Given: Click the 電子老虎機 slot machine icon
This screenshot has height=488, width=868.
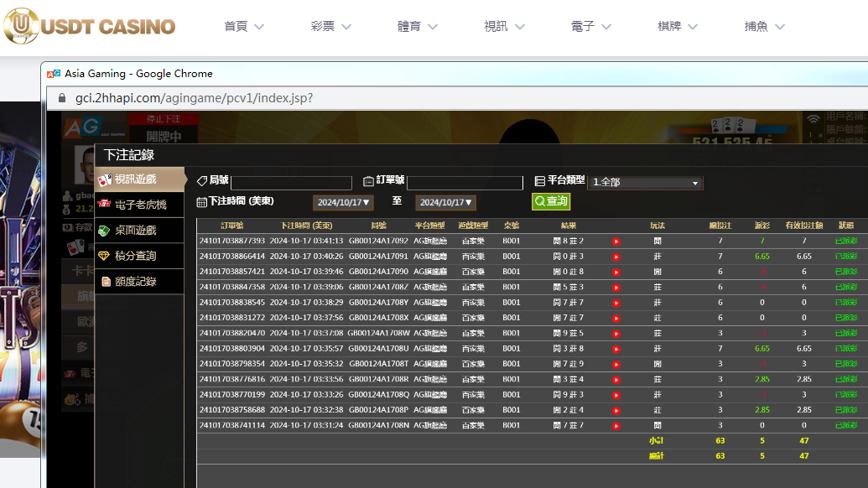Looking at the screenshot, I should point(105,205).
